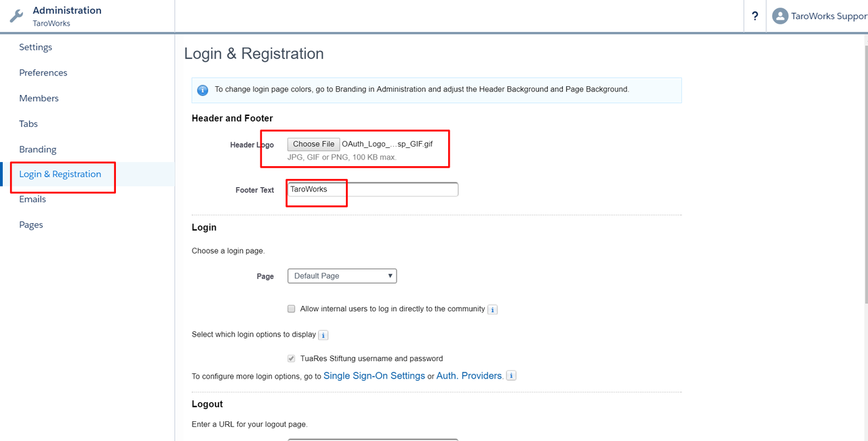Open Settings in the sidebar

35,47
